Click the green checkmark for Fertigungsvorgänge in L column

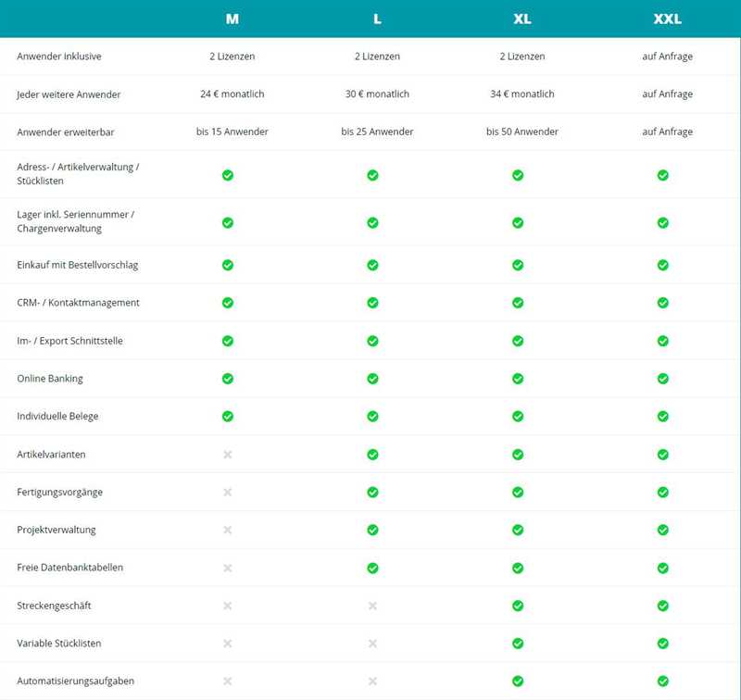pyautogui.click(x=372, y=493)
